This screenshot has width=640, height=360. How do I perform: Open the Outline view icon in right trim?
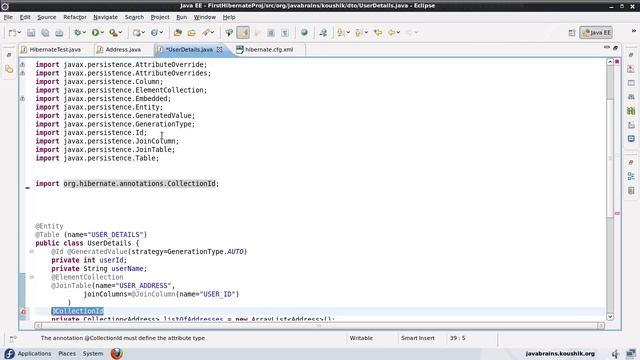(x=631, y=176)
